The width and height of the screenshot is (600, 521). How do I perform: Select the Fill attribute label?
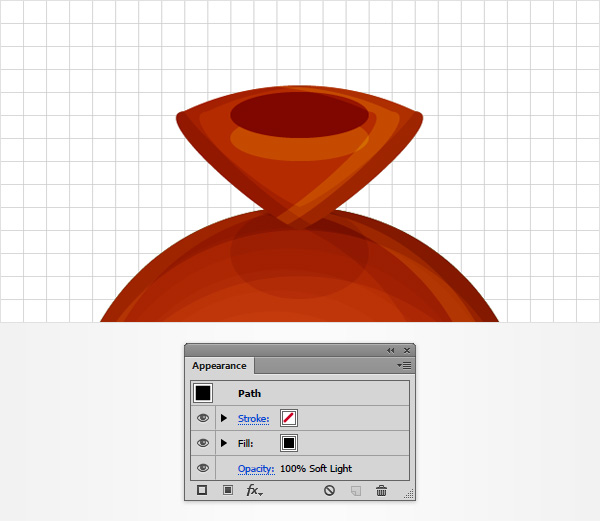245,443
